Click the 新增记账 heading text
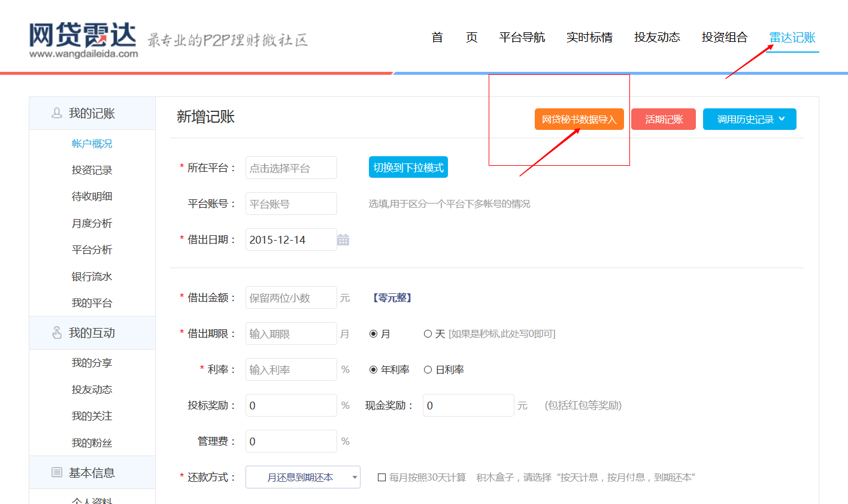This screenshot has height=504, width=848. click(205, 117)
